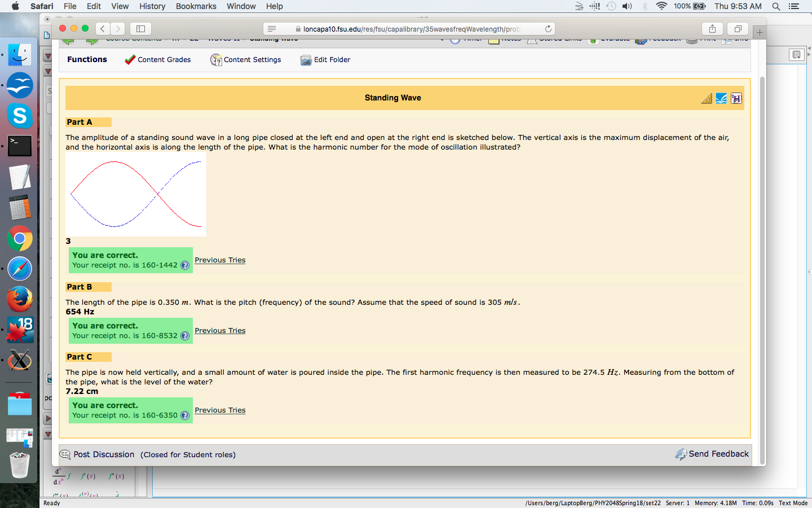812x508 pixels.
Task: Click the Edit Folder icon
Action: click(x=306, y=60)
